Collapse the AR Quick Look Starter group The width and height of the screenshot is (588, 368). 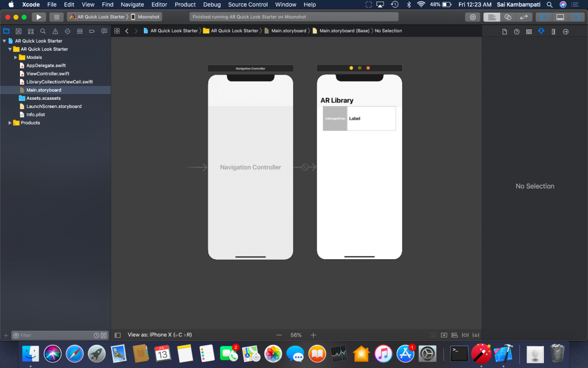9,49
